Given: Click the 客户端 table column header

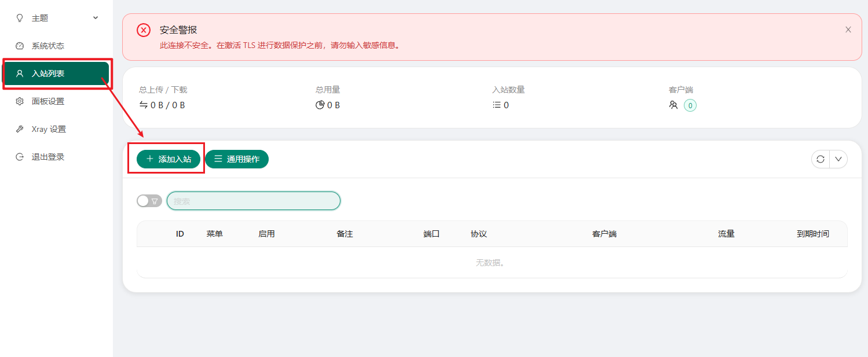Looking at the screenshot, I should (x=605, y=234).
